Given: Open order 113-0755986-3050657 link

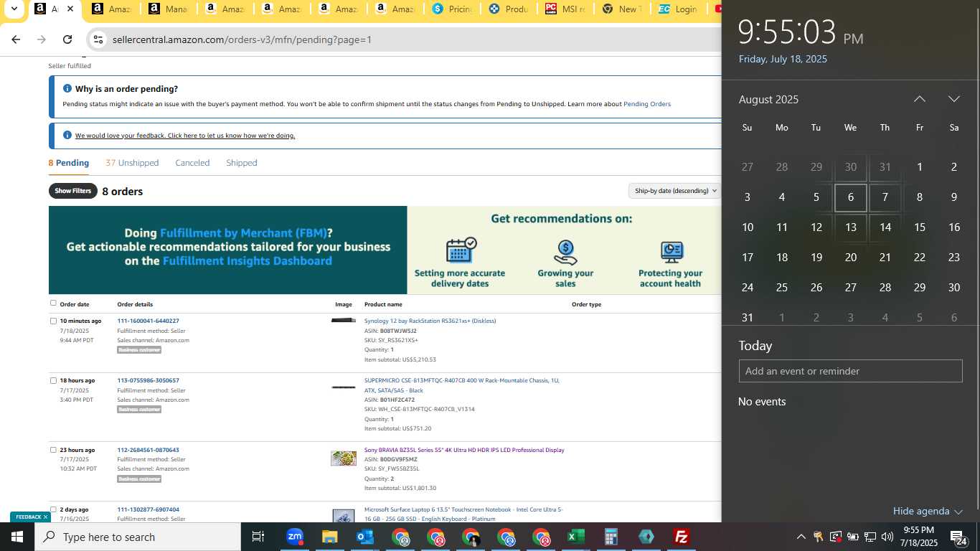Looking at the screenshot, I should coord(148,380).
